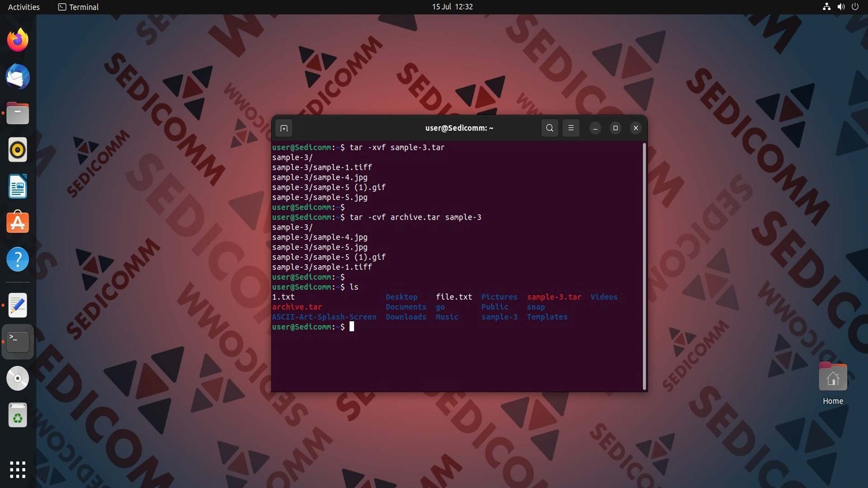Minimize the terminal window
Viewport: 868px width, 488px height.
pos(595,128)
